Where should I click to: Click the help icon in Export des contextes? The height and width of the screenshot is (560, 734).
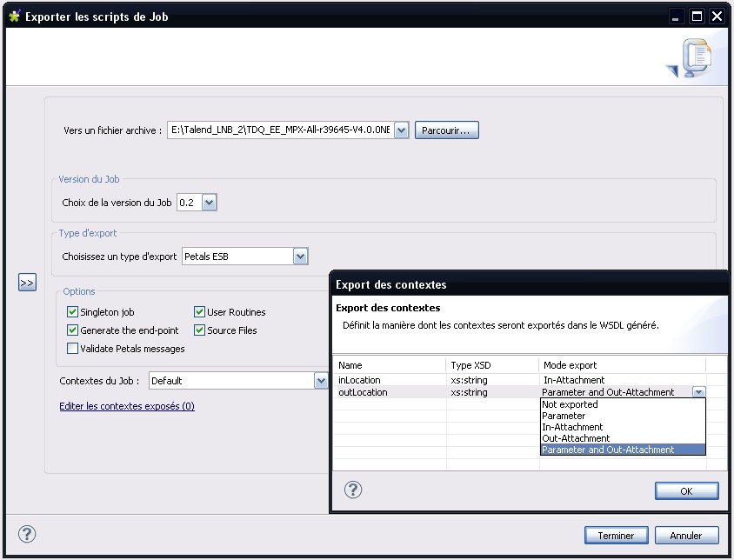(352, 490)
